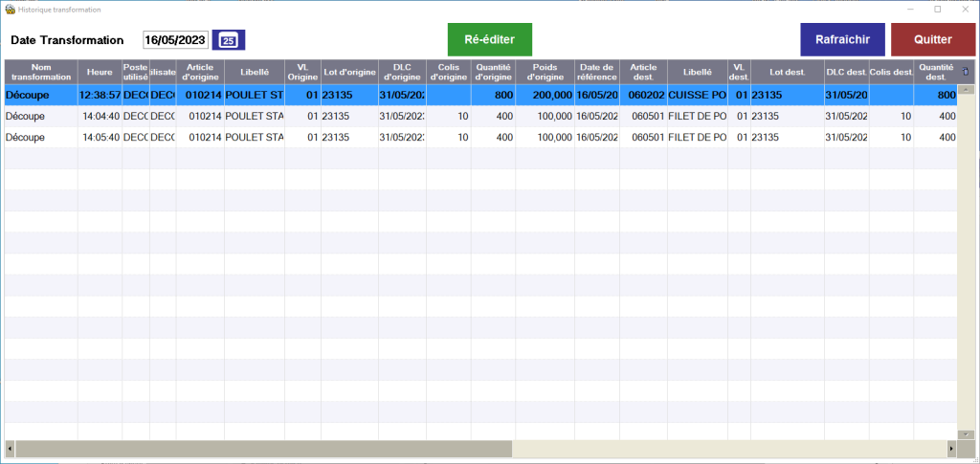This screenshot has height=464, width=980.
Task: Click the table options icon in header corner
Action: point(966,72)
